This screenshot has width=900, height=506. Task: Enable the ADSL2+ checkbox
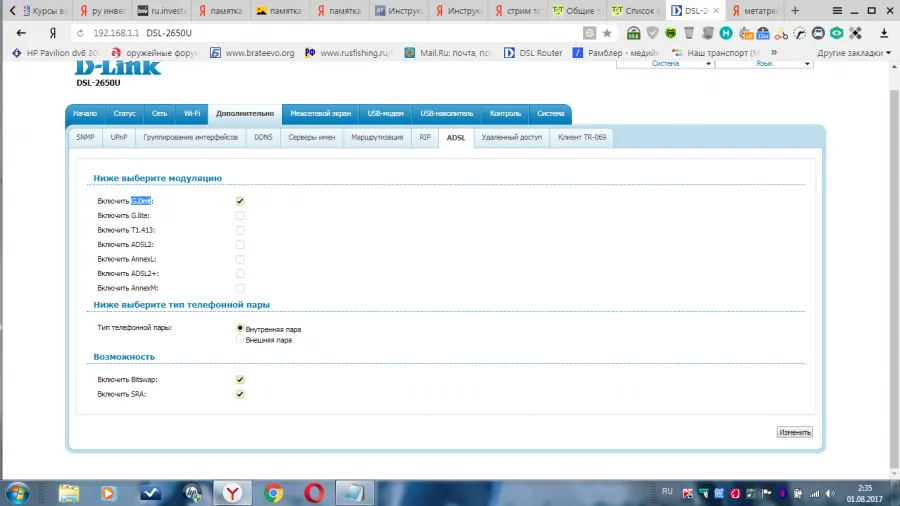[240, 274]
